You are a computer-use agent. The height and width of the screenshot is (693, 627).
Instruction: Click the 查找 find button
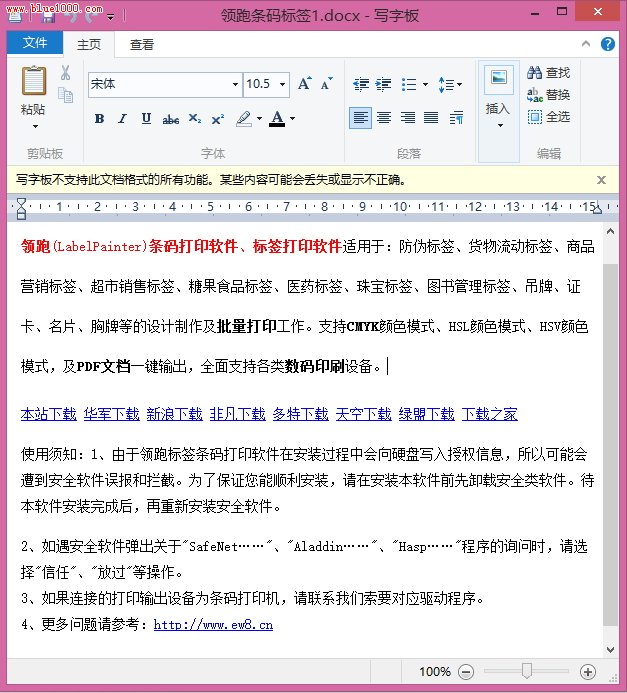coord(548,72)
